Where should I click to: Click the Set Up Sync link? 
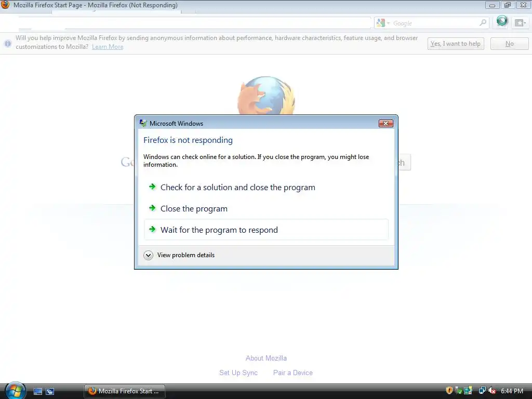238,373
